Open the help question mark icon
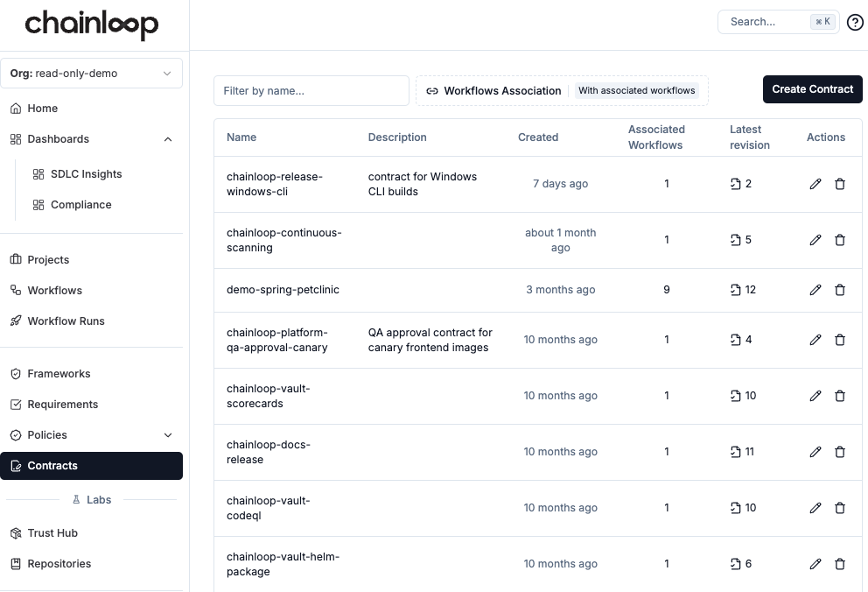Image resolution: width=868 pixels, height=592 pixels. (855, 22)
